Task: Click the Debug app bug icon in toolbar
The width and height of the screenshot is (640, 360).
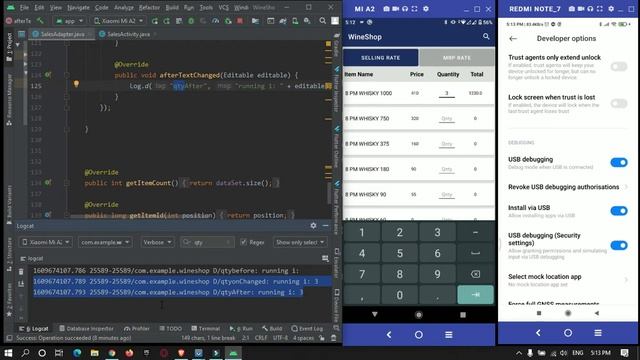Action: (x=191, y=21)
